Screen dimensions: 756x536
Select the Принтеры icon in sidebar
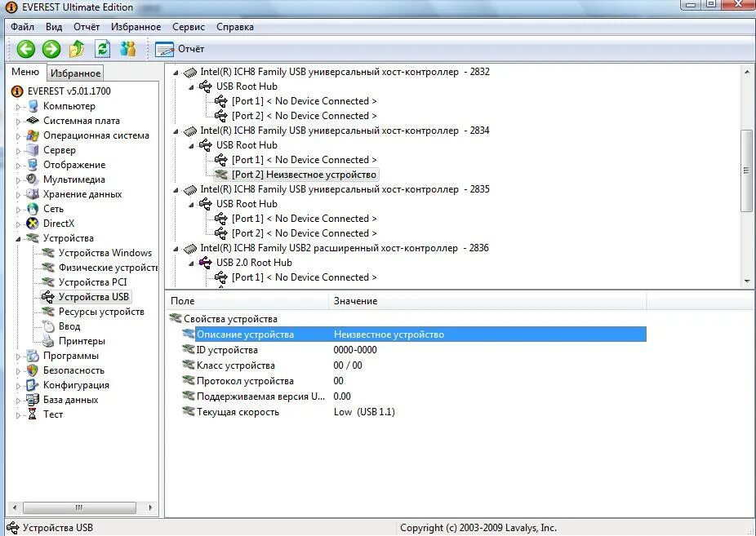49,340
